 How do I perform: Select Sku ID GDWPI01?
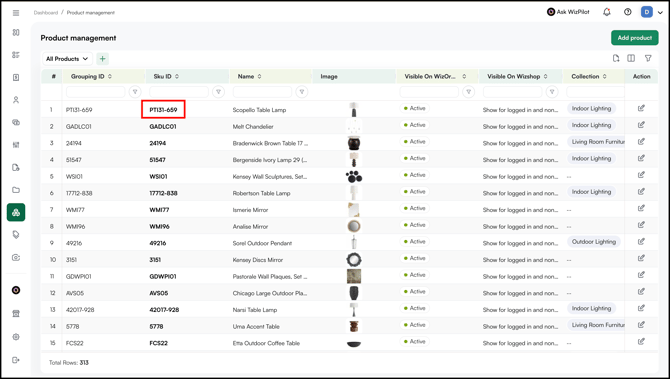(x=163, y=276)
